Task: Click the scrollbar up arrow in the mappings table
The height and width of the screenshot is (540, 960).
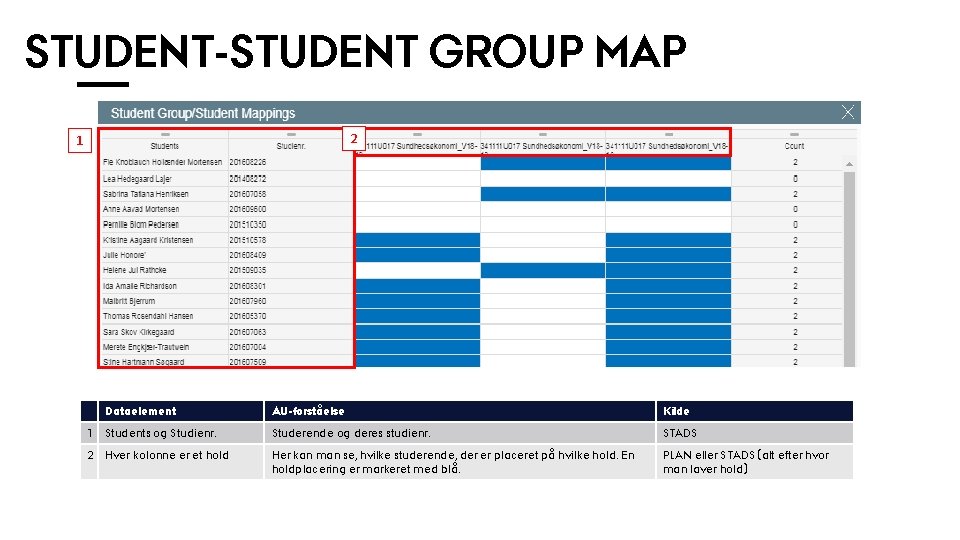Action: click(x=849, y=164)
